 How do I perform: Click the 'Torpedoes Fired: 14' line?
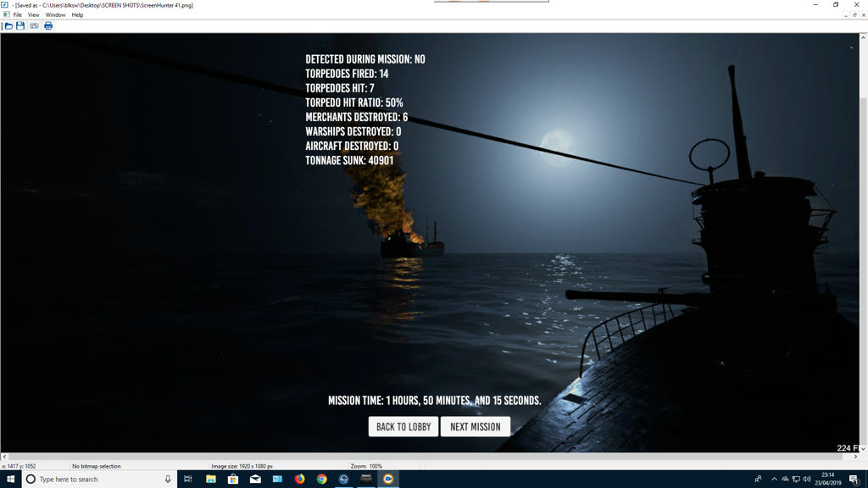(x=347, y=74)
